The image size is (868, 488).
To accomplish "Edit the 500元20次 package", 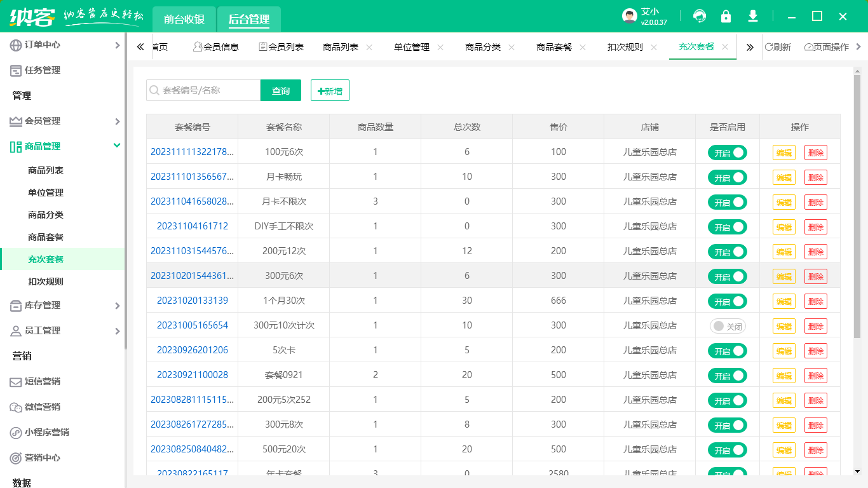I will [x=784, y=450].
